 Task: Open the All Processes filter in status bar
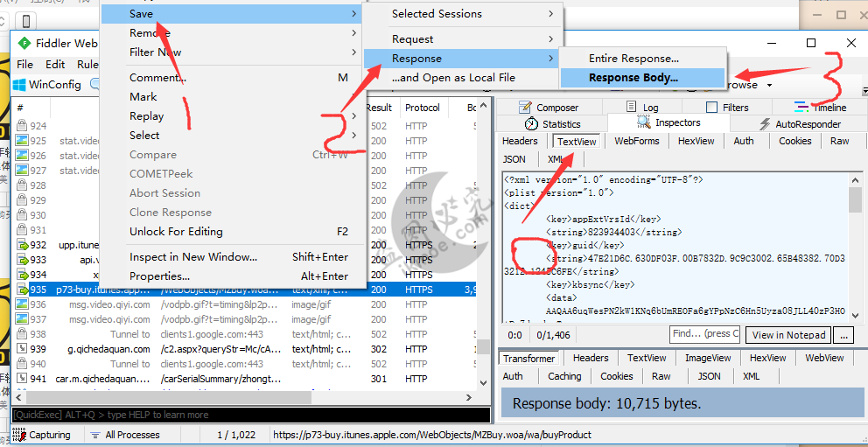pyautogui.click(x=125, y=435)
